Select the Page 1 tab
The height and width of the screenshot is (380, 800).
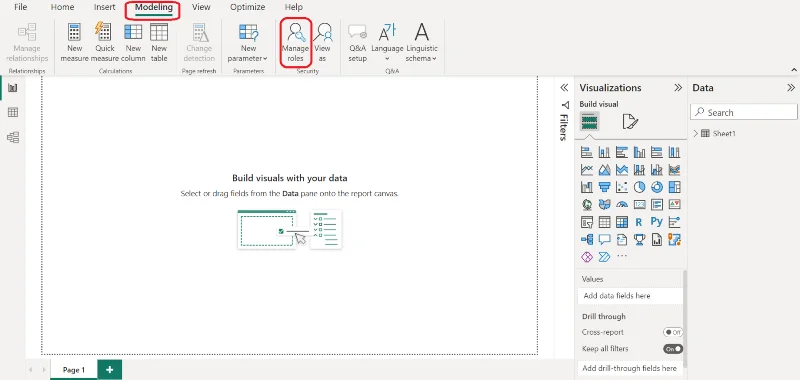pos(74,370)
